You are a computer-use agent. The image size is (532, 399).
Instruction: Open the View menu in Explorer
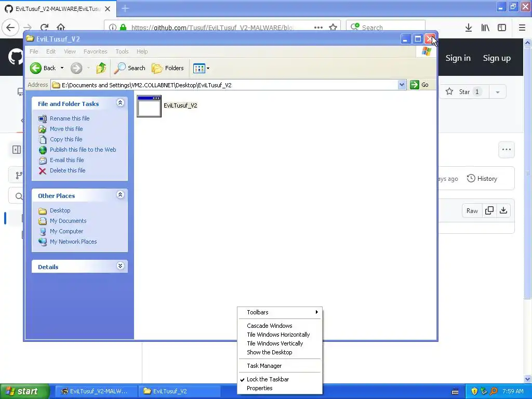tap(70, 51)
